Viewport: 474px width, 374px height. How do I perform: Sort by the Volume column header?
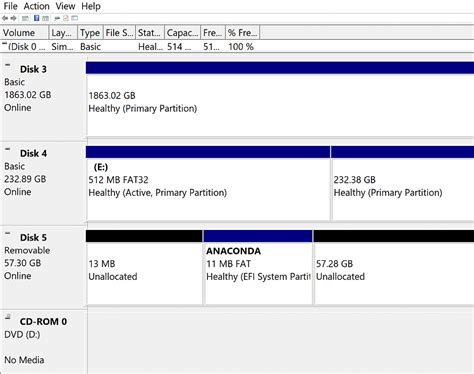pos(24,33)
